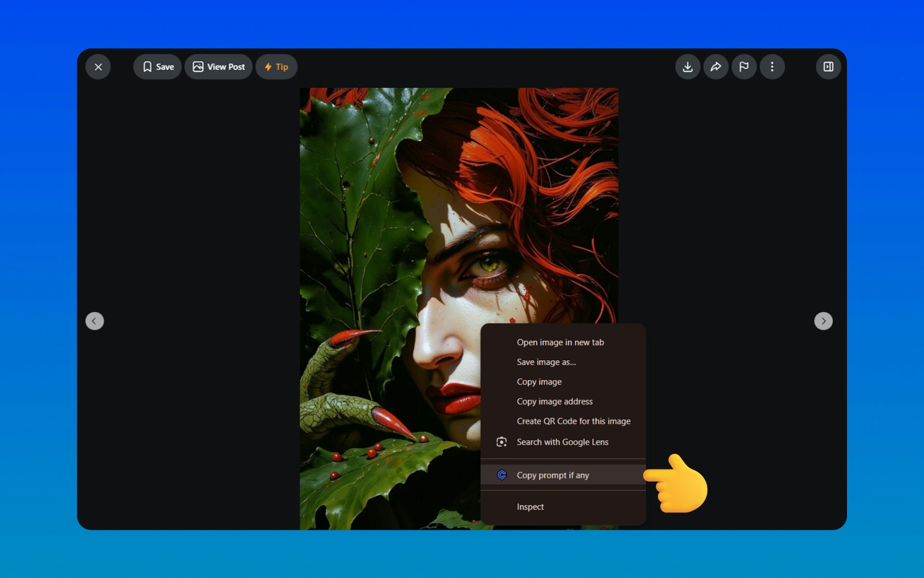Share the image with the arrow icon

click(716, 67)
